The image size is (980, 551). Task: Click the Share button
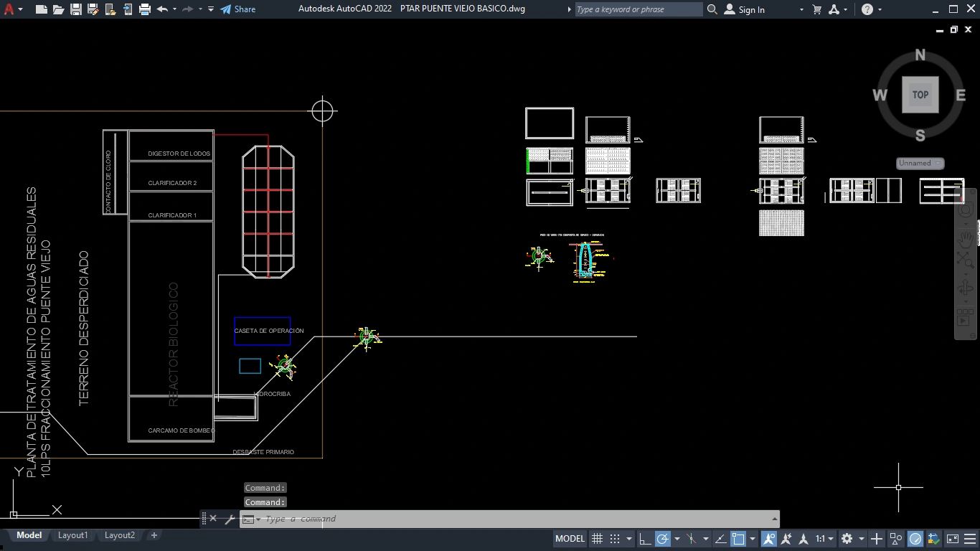237,9
